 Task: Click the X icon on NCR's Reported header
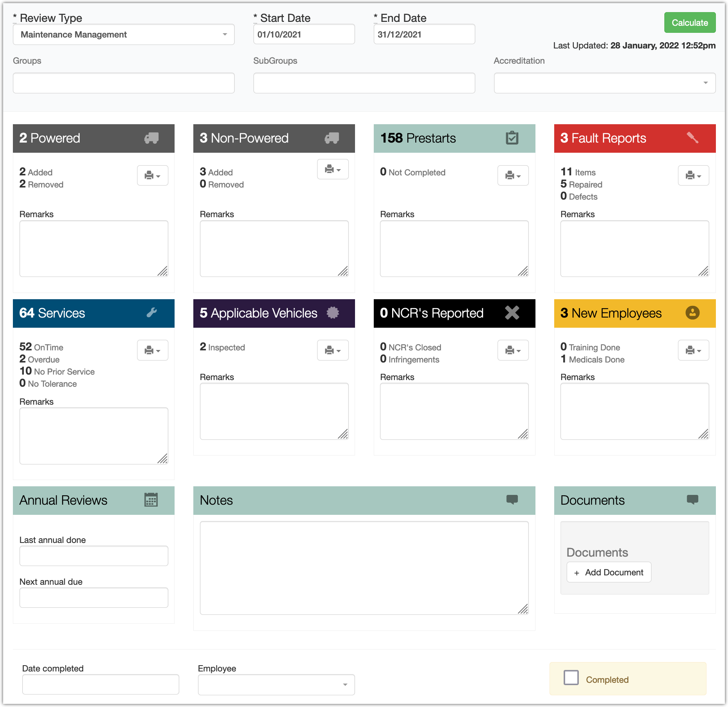(x=512, y=312)
